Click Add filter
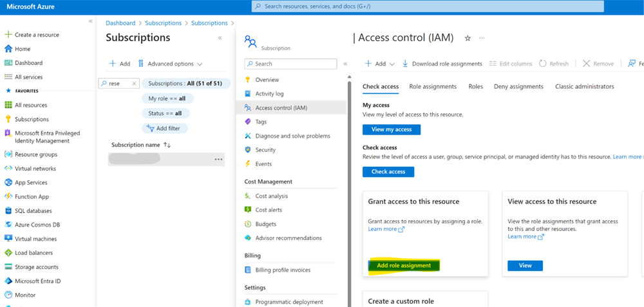644x307 pixels. (x=165, y=128)
